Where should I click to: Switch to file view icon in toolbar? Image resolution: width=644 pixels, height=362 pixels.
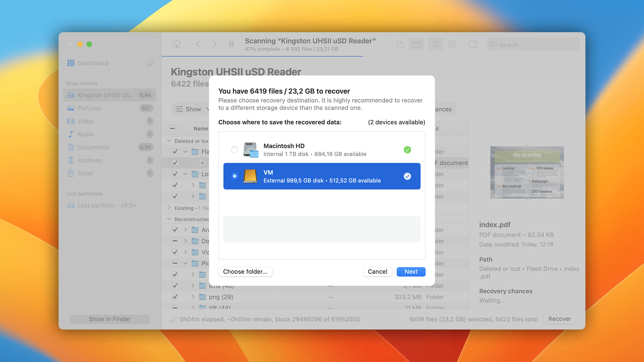tap(400, 44)
